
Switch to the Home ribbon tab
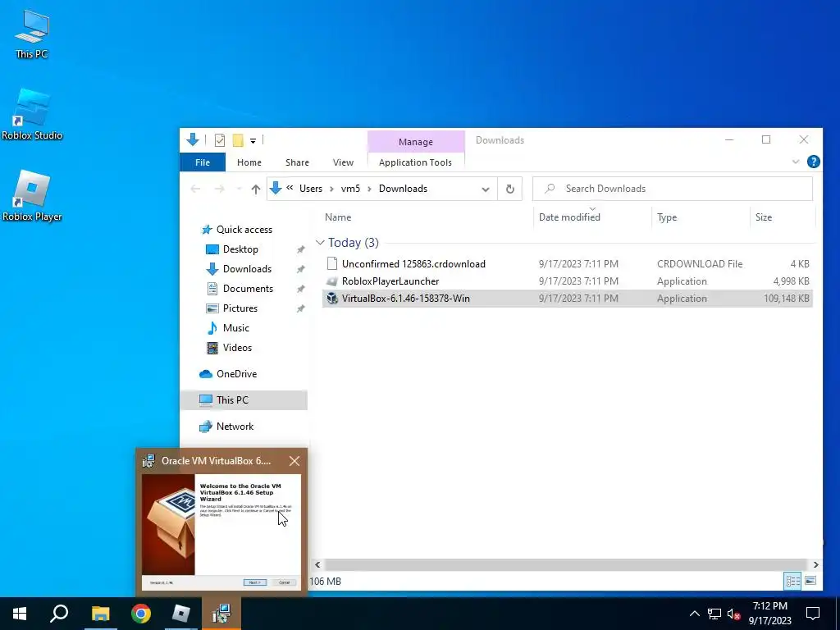coord(249,162)
